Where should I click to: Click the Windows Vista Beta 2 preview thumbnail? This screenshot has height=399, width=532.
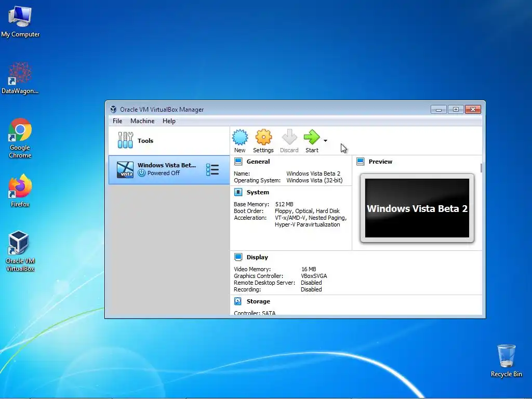coord(417,208)
